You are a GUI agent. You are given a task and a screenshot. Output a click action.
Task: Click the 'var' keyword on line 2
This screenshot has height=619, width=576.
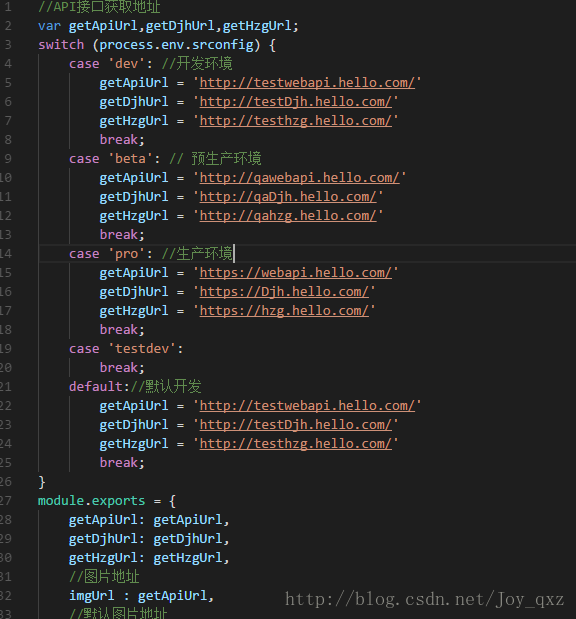pyautogui.click(x=49, y=26)
